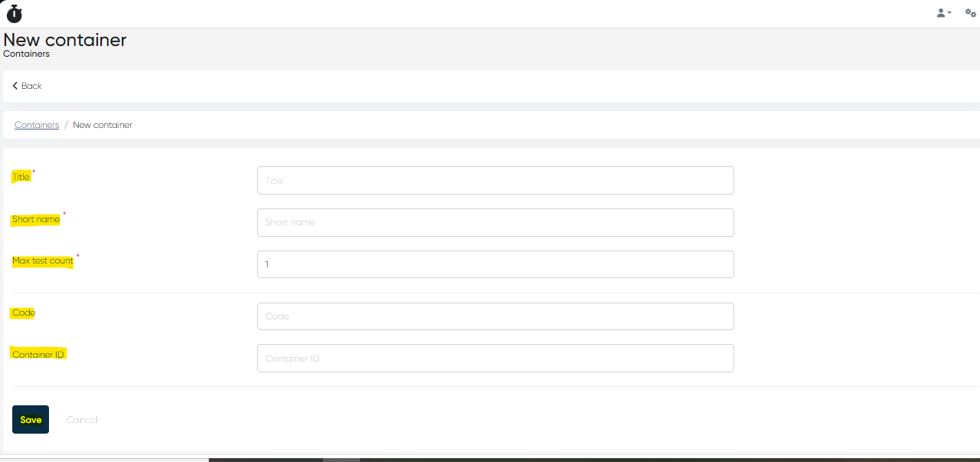Click the stopwatch logo icon
The width and height of the screenshot is (980, 462).
(x=14, y=13)
